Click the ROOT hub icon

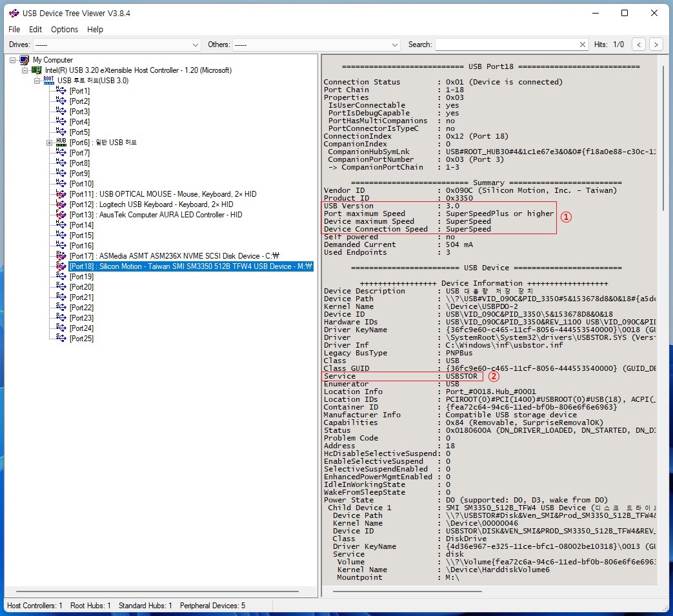[x=49, y=80]
